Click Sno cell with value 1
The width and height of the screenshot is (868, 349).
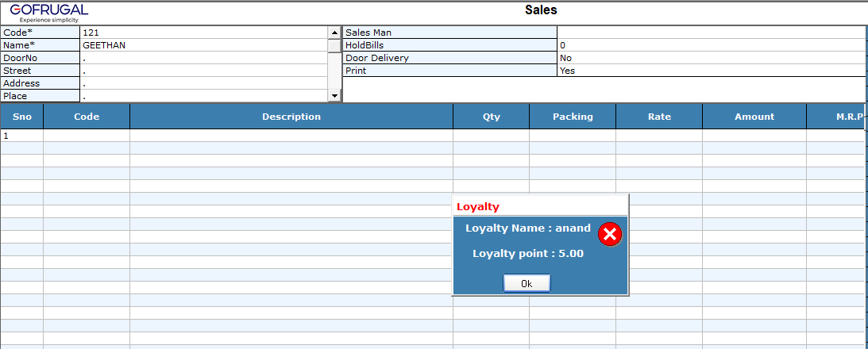point(22,136)
